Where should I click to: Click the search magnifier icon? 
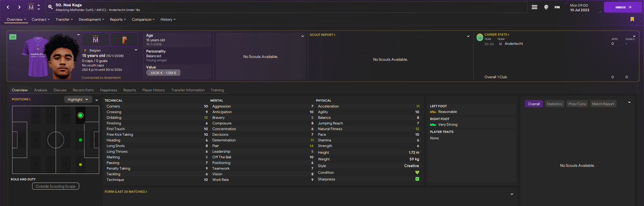50,7
